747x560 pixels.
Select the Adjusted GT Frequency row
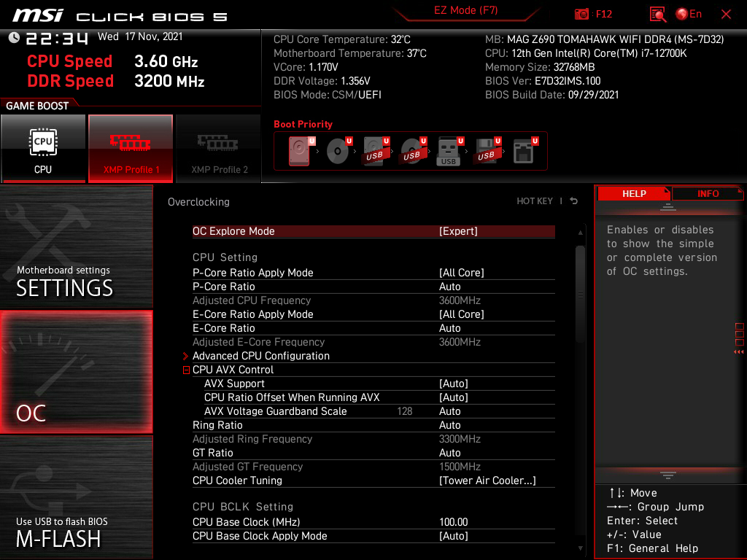tap(373, 467)
